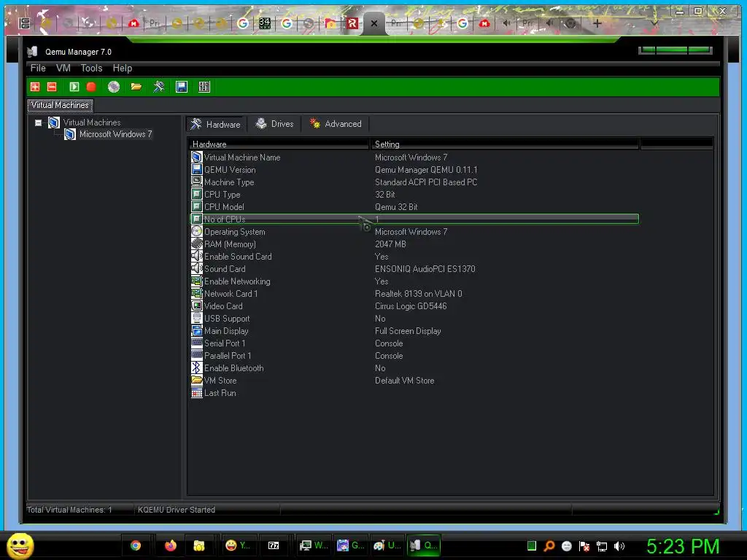
Task: Click the browser tab with the 34 favicon
Action: [x=264, y=23]
